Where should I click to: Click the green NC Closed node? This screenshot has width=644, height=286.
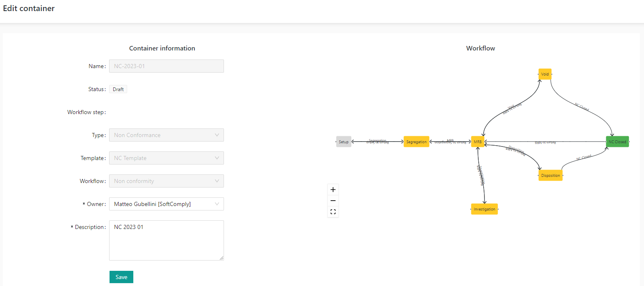(x=617, y=142)
